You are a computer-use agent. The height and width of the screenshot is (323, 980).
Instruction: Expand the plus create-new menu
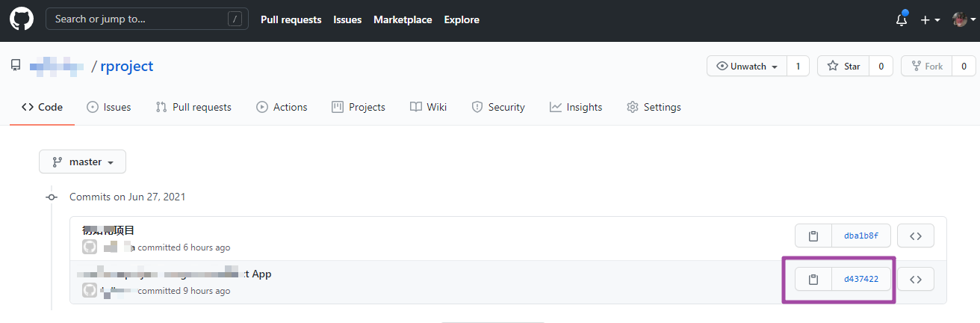pos(930,20)
